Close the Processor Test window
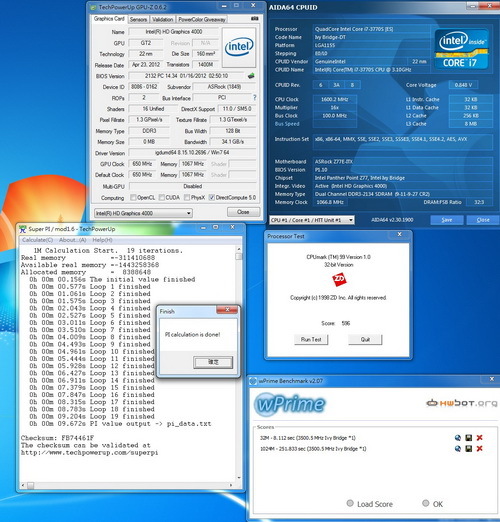500x522 pixels. click(x=399, y=234)
